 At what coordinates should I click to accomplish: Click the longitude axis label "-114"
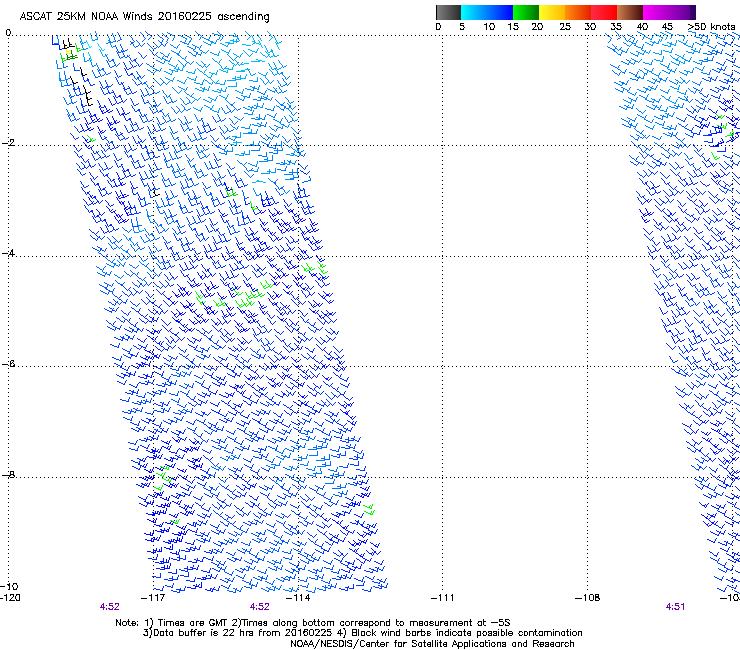pyautogui.click(x=298, y=598)
